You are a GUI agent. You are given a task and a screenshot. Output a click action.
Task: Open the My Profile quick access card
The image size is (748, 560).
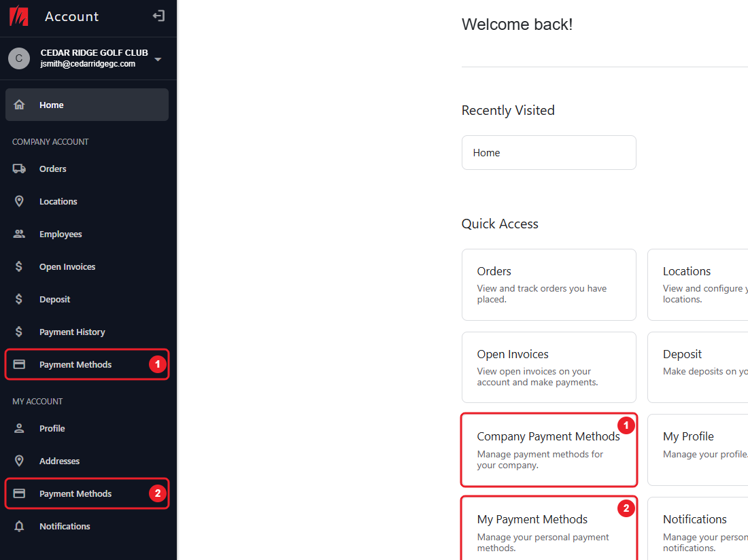pyautogui.click(x=698, y=450)
